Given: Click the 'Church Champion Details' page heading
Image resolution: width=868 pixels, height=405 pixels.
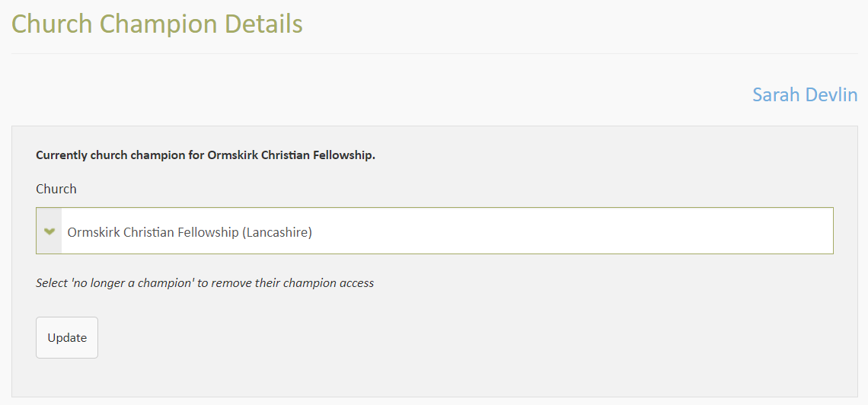Looking at the screenshot, I should point(157,24).
